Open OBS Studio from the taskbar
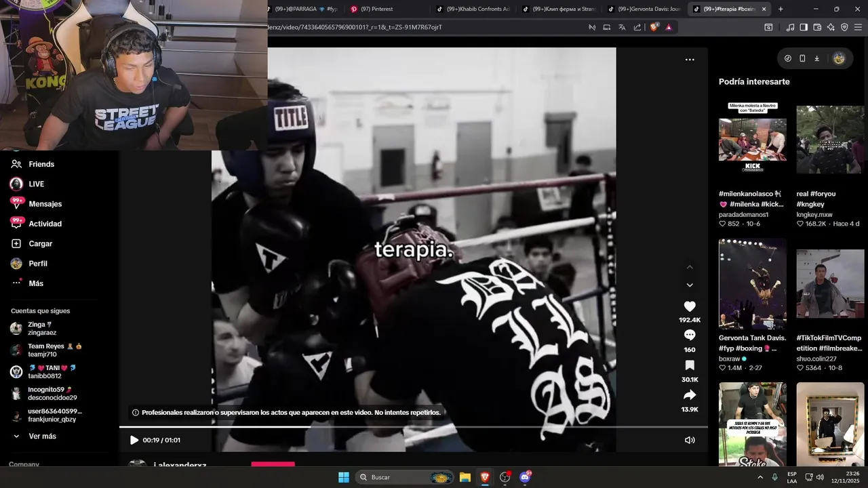The width and height of the screenshot is (868, 488). (505, 477)
